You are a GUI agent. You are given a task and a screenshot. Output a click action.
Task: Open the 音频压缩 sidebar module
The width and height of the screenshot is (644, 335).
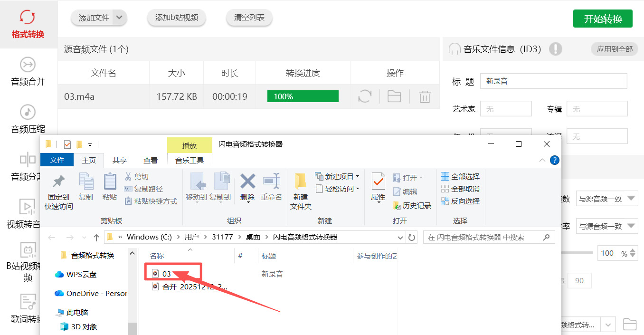point(28,119)
